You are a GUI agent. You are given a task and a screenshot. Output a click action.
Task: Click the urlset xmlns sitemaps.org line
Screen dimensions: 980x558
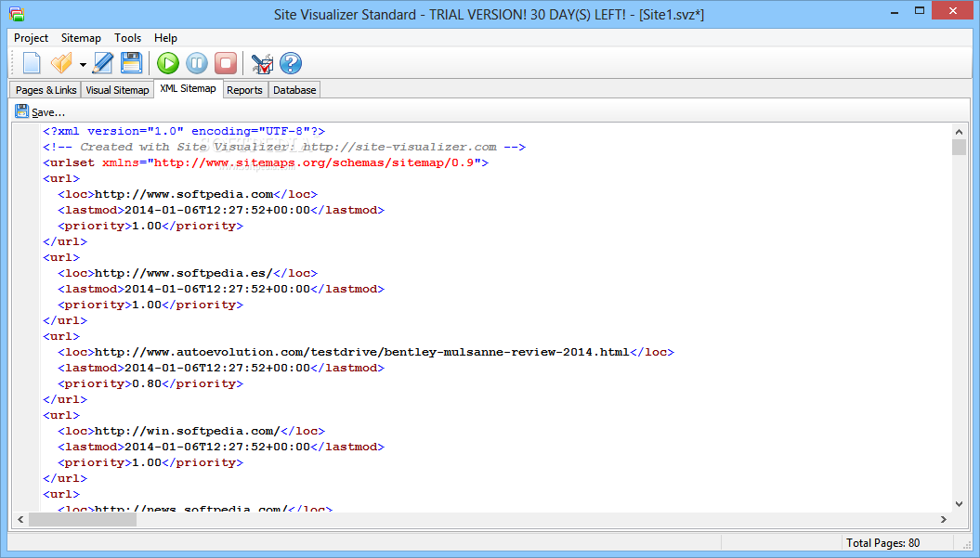click(x=266, y=162)
